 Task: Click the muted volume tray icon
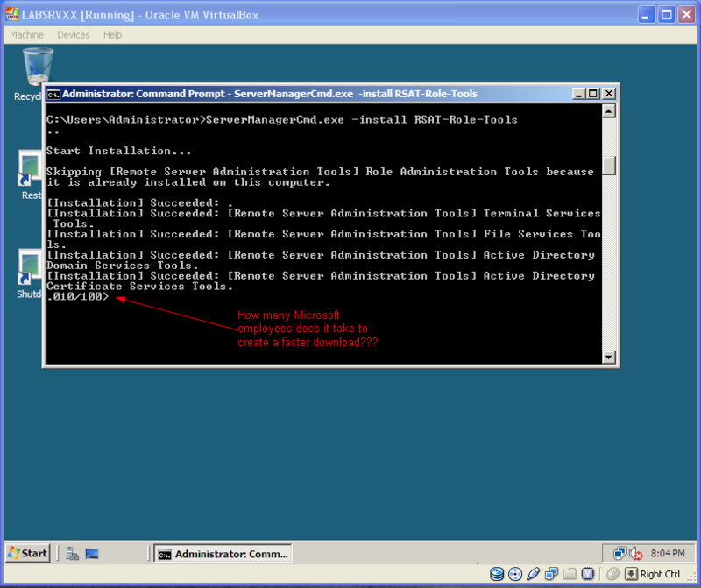pos(636,554)
